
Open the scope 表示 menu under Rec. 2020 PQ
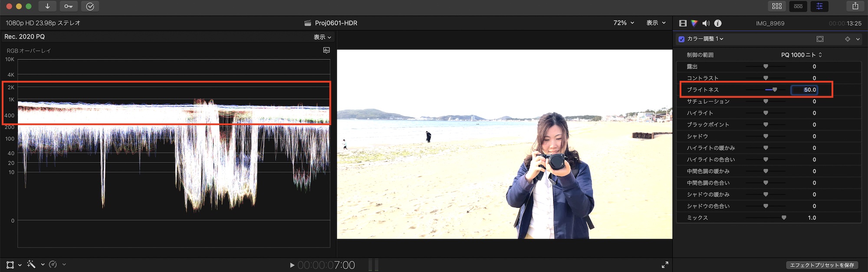point(322,37)
